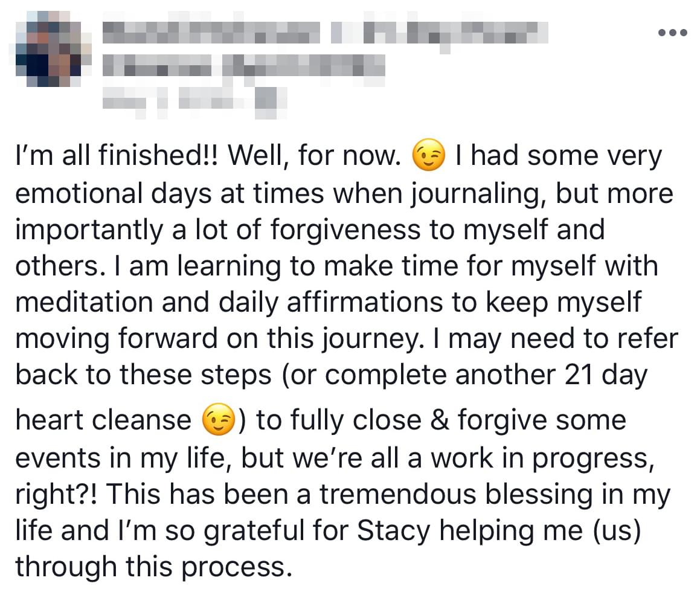Image resolution: width=700 pixels, height=592 pixels.
Task: Click the word 'affirmations' in the post
Action: coord(365,302)
